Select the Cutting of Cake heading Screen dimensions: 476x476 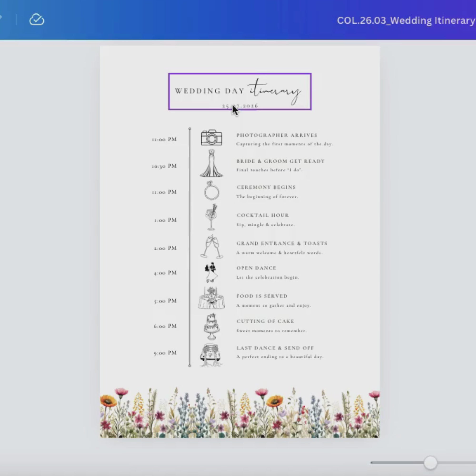[x=265, y=321]
